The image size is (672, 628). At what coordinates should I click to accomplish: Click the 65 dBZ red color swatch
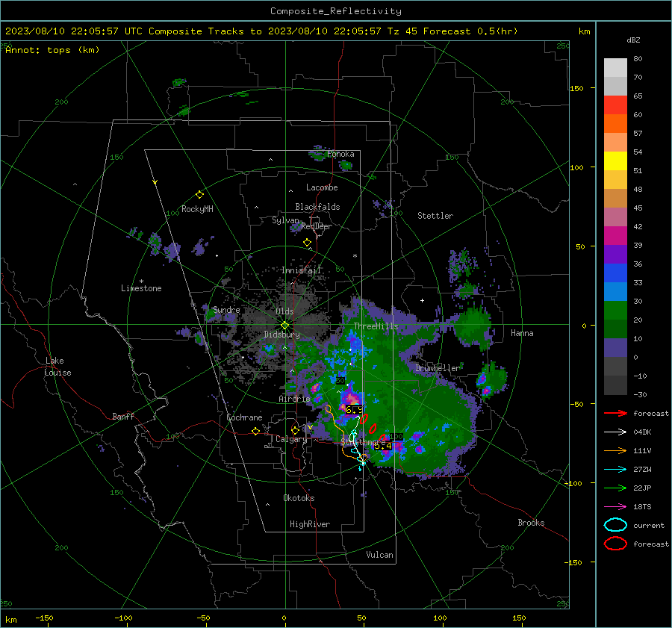615,105
